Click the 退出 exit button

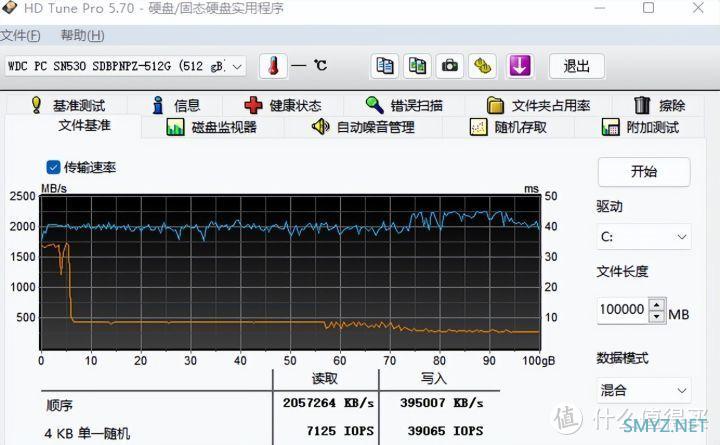577,66
